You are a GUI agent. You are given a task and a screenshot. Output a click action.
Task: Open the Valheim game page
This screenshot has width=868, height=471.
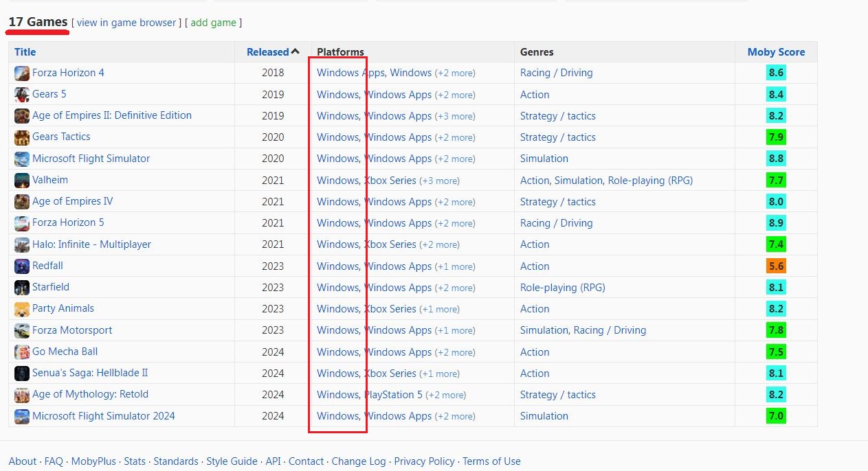tap(50, 180)
